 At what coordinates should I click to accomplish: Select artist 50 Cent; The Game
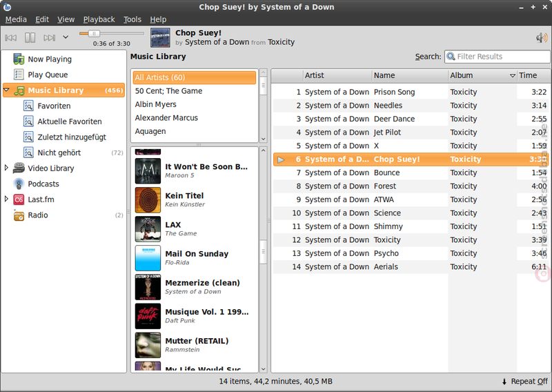195,91
